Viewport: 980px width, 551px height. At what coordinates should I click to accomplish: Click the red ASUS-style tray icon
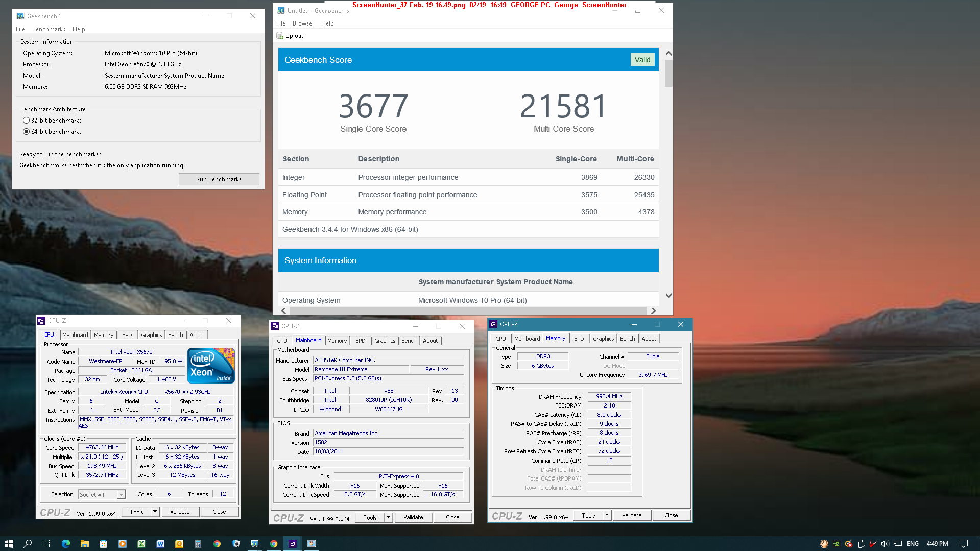point(873,544)
